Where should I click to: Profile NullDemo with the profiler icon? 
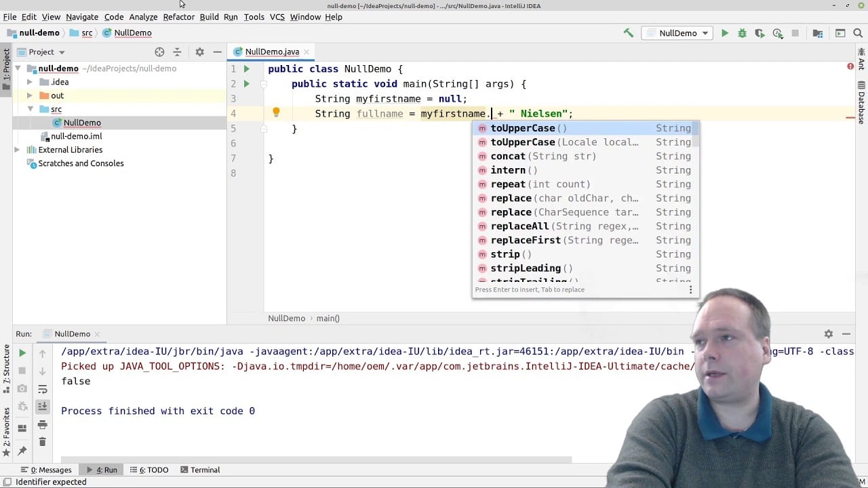point(778,33)
